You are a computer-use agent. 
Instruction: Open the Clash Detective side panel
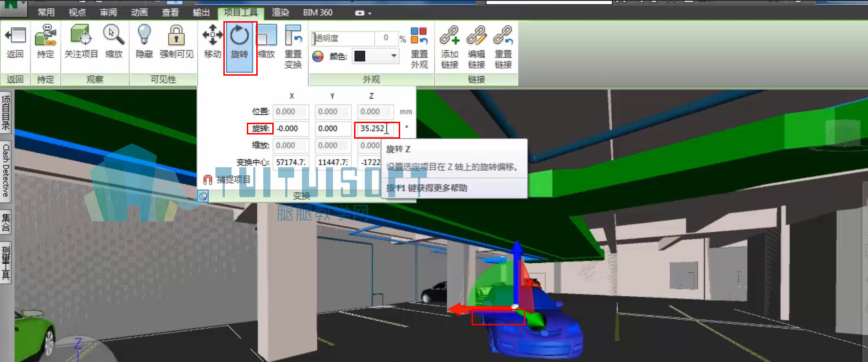click(6, 171)
